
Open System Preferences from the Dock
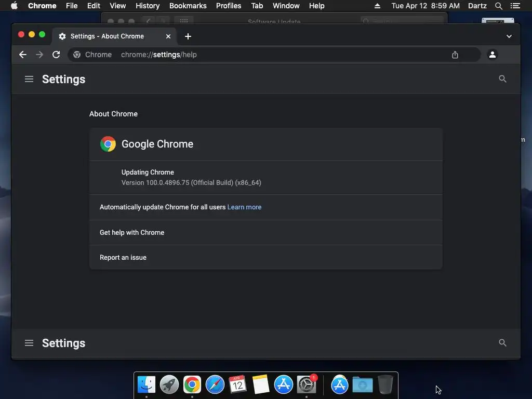[307, 385]
